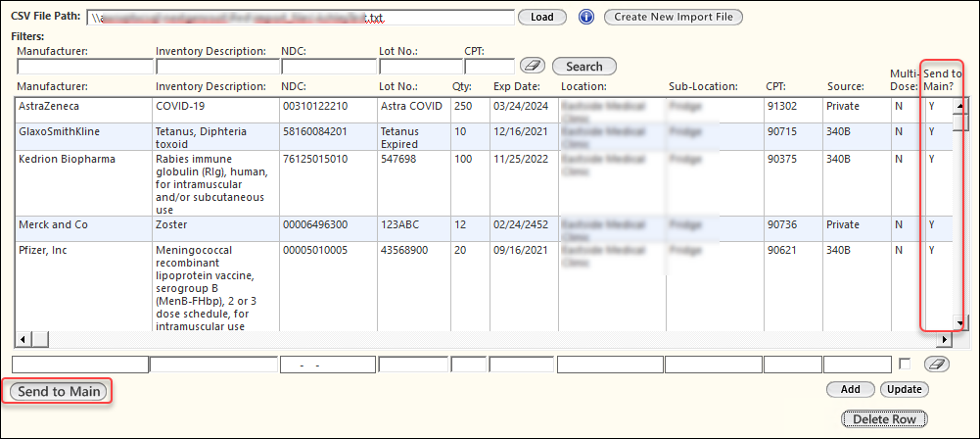Click the vertical scrollbar down arrow
The image size is (980, 439).
point(958,322)
